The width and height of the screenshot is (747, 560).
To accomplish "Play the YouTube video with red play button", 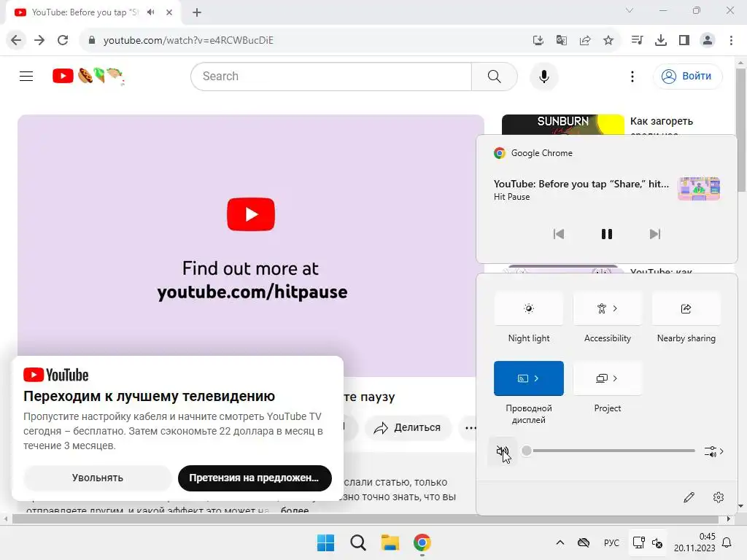I will [x=251, y=214].
